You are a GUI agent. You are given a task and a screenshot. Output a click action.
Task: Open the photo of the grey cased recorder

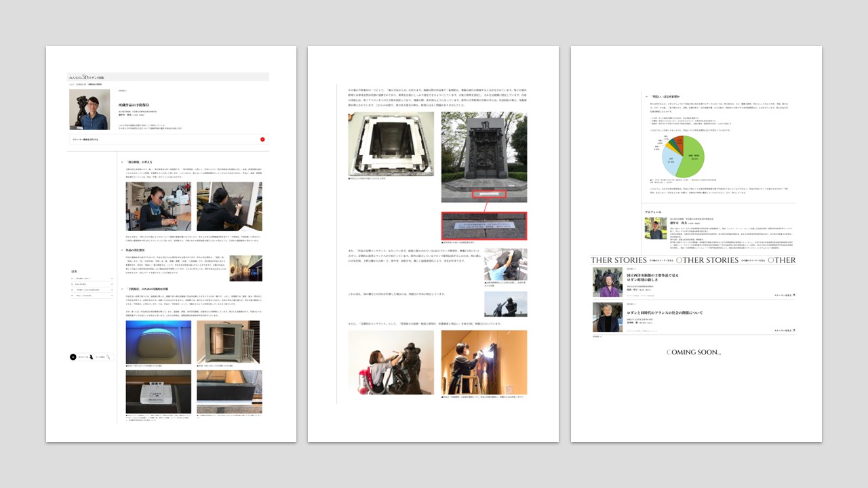[229, 342]
